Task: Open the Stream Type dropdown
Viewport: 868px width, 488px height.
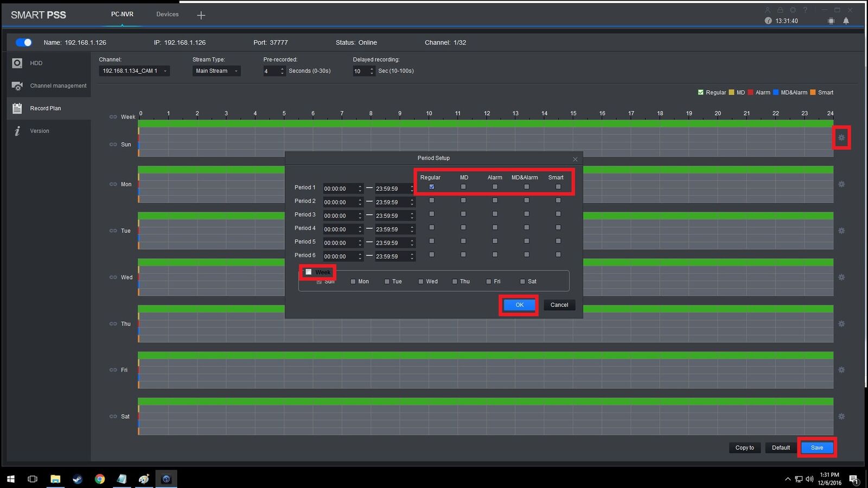Action: pos(216,71)
